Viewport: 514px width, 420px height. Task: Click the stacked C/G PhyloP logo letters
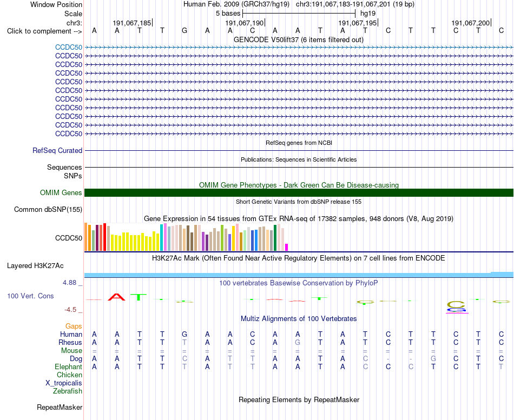coord(456,306)
